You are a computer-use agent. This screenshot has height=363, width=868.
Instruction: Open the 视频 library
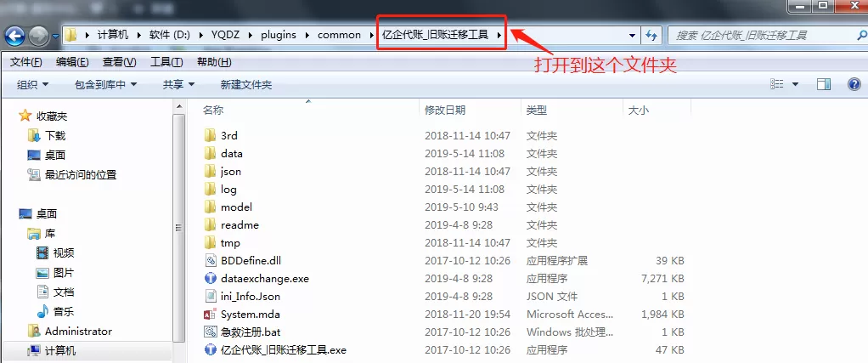64,253
